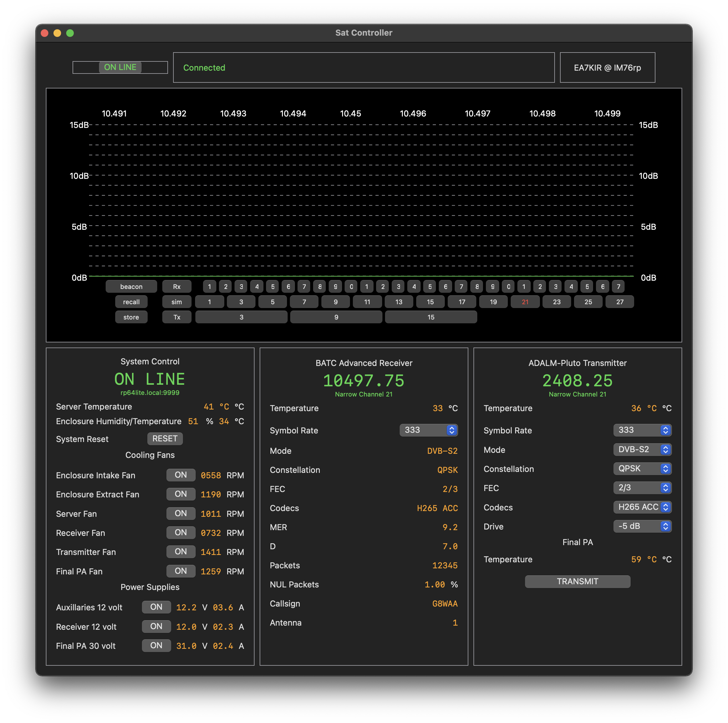
Task: Expand the Drive -5 dB dropdown
Action: 642,526
